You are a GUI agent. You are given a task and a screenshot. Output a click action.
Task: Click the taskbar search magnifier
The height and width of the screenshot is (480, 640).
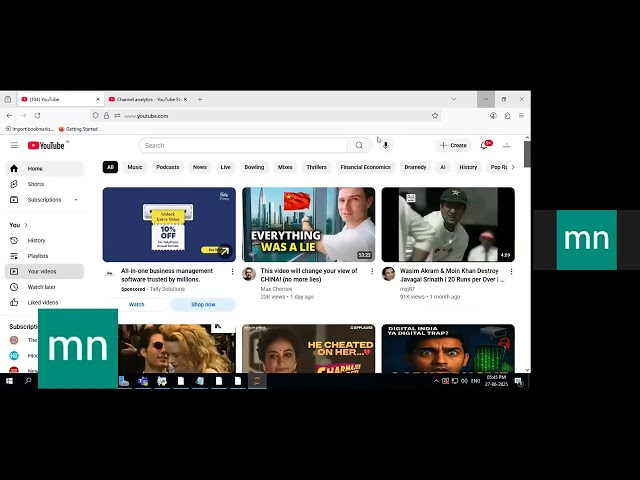pyautogui.click(x=28, y=381)
